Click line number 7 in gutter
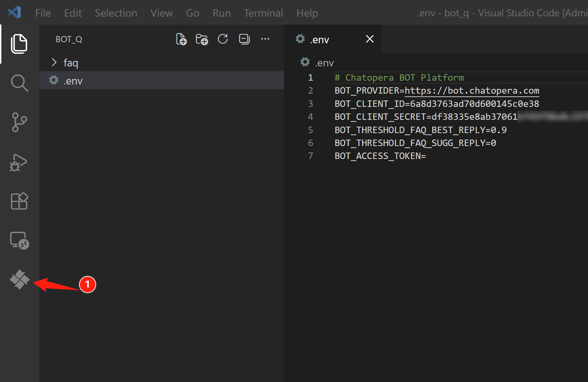Viewport: 588px width, 382px height. (x=310, y=156)
